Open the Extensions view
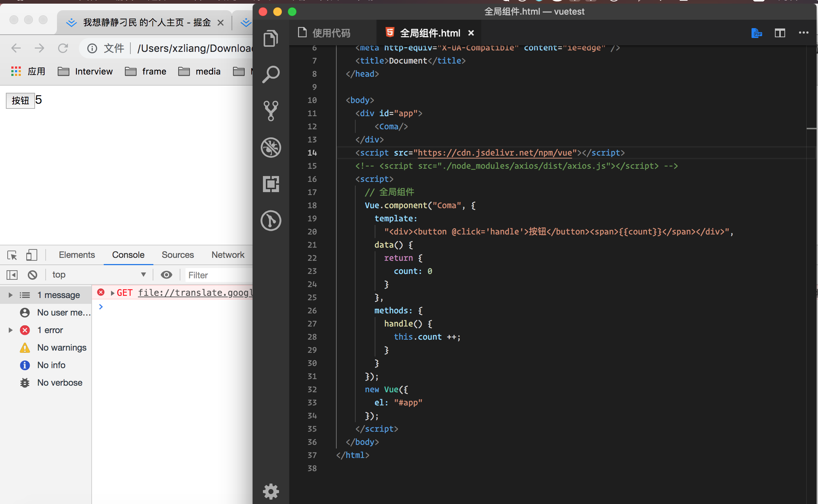This screenshot has height=504, width=818. click(x=271, y=184)
